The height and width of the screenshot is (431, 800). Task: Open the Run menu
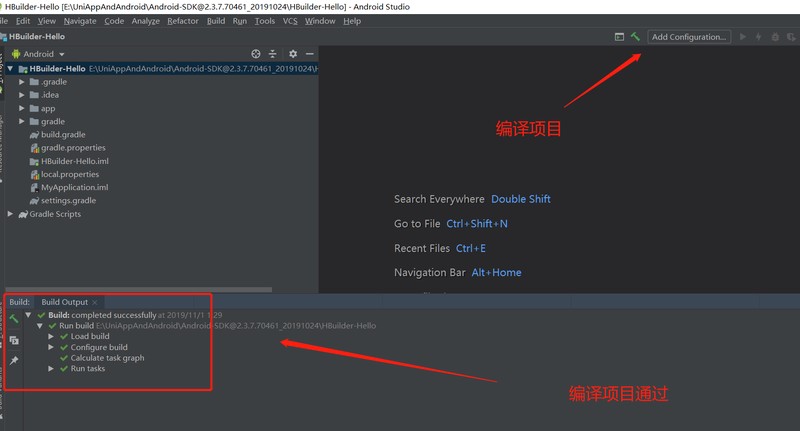(x=240, y=21)
